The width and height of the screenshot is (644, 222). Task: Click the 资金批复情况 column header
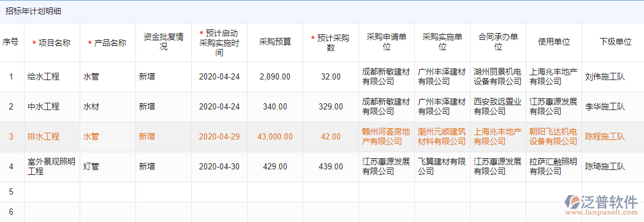pos(164,43)
